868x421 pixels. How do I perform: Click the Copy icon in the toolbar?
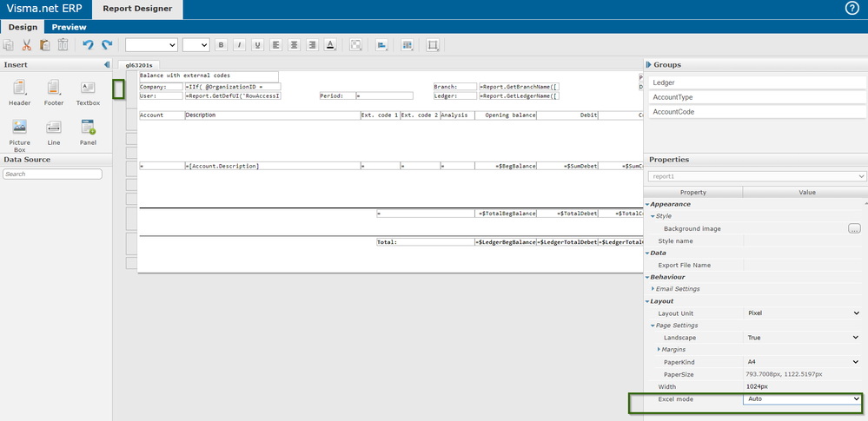point(9,45)
